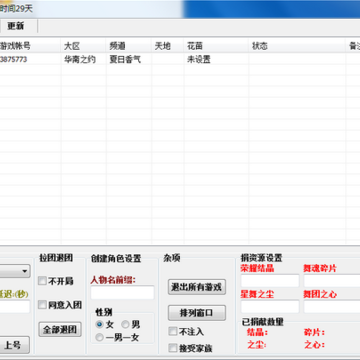Click the 排列窗口 button
This screenshot has height=360, width=360.
[x=197, y=313]
